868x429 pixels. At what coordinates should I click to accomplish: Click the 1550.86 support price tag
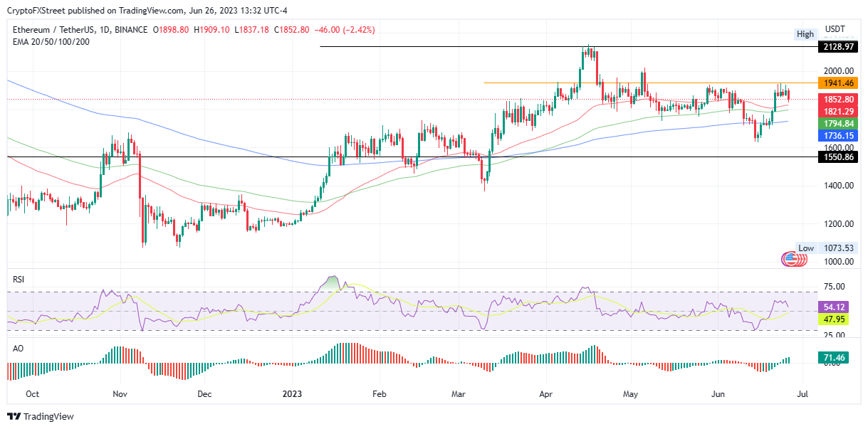[x=838, y=157]
